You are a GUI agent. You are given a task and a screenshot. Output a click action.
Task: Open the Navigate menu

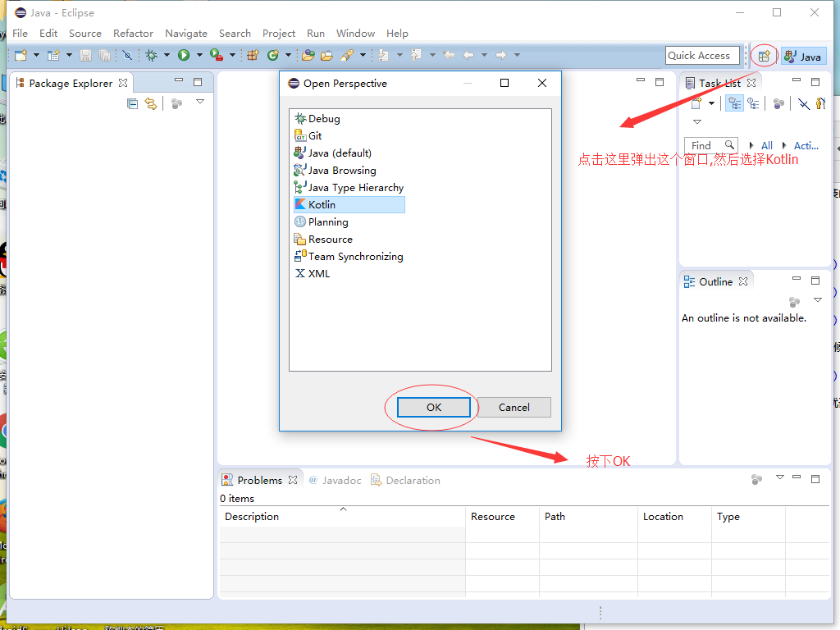click(x=186, y=33)
